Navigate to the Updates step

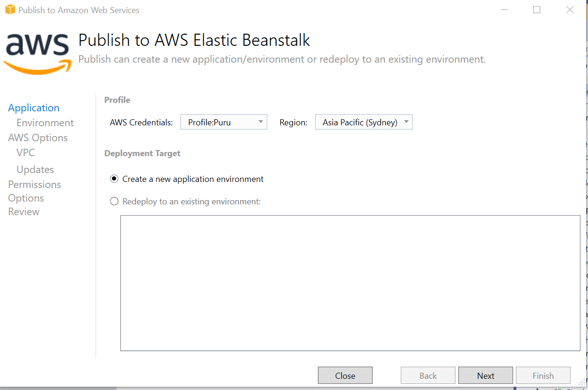35,170
